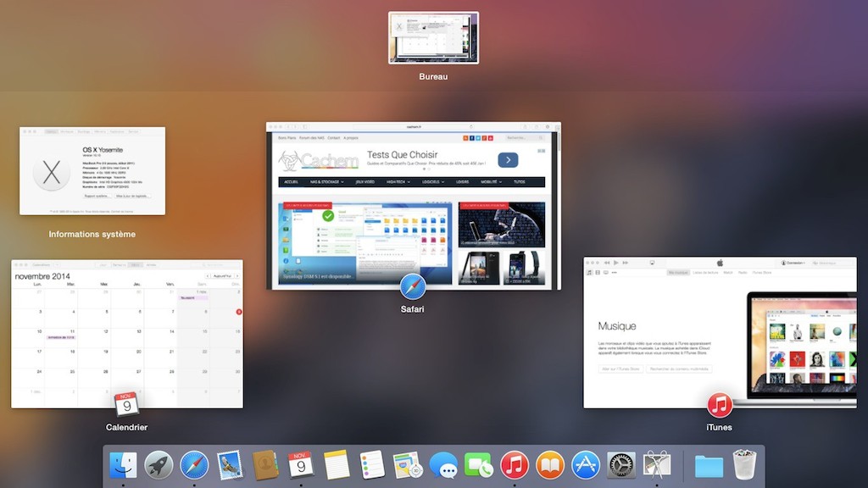Open the Synology DSM 5.1 article image
Viewport: 868px width, 488px height.
(x=364, y=243)
